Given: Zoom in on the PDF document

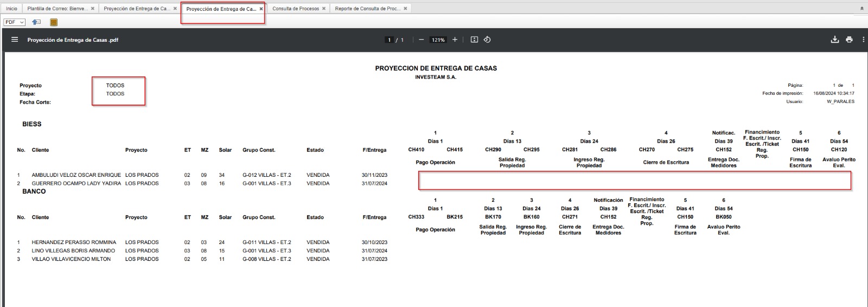Looking at the screenshot, I should coord(455,40).
